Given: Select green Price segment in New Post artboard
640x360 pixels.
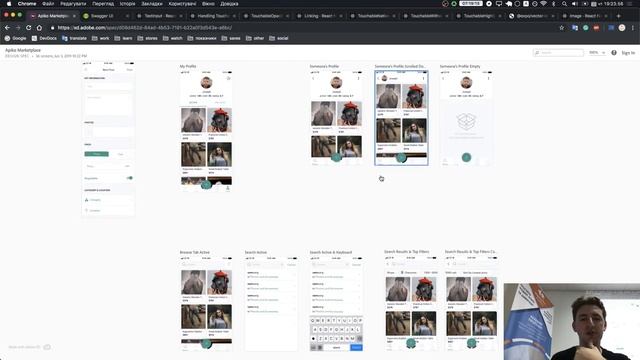Looking at the screenshot, I should (x=96, y=154).
